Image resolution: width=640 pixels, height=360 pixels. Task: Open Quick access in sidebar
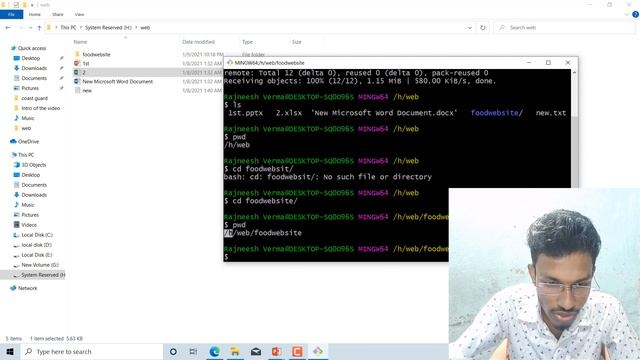pyautogui.click(x=32, y=48)
